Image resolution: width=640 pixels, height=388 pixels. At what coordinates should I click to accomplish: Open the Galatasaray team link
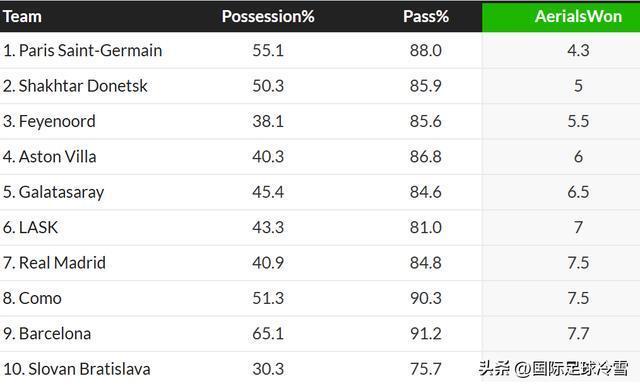click(61, 192)
